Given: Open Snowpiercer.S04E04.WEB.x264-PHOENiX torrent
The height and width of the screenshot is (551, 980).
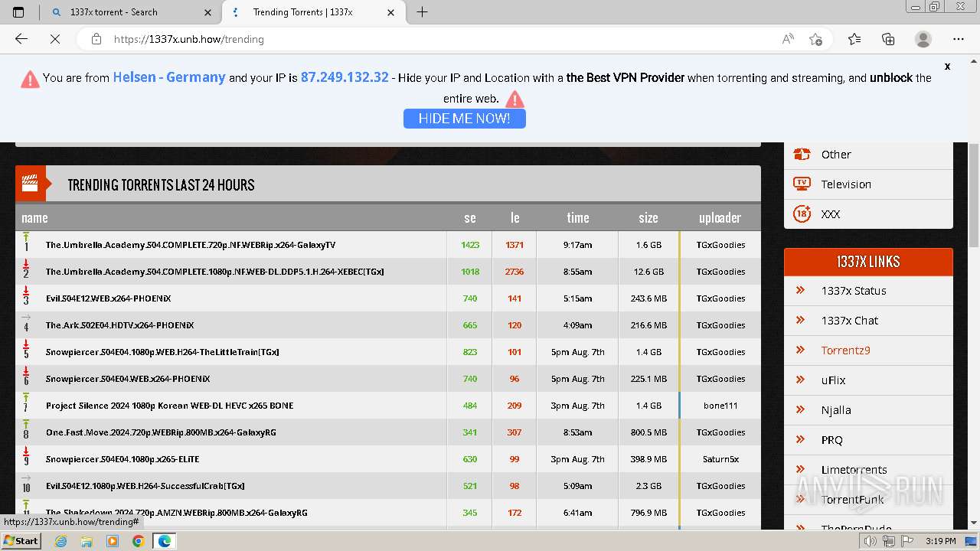Looking at the screenshot, I should (128, 379).
